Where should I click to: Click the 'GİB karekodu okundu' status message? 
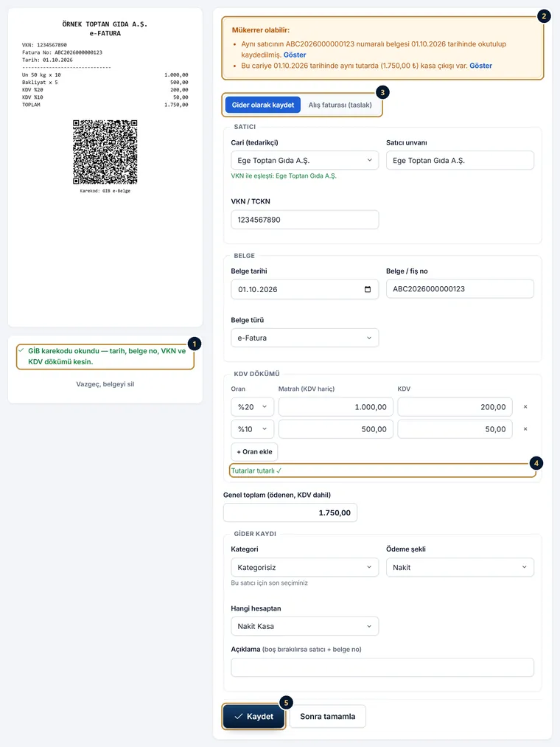pos(107,356)
